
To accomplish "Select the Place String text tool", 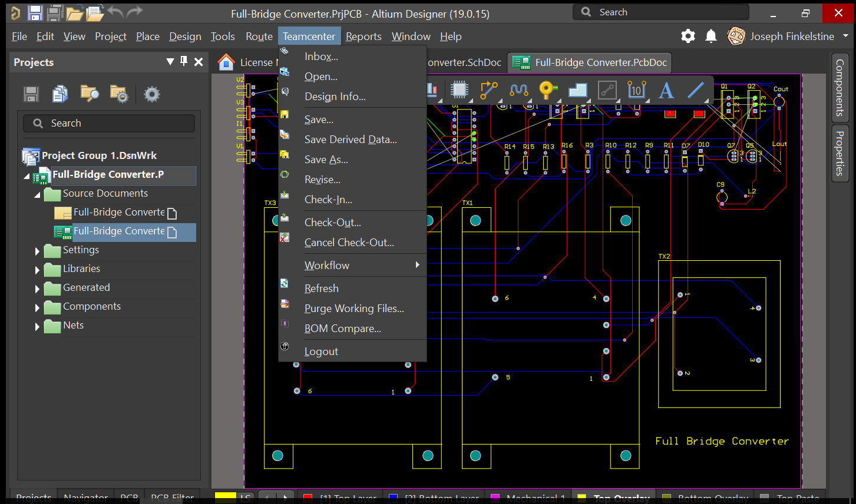I will (666, 90).
